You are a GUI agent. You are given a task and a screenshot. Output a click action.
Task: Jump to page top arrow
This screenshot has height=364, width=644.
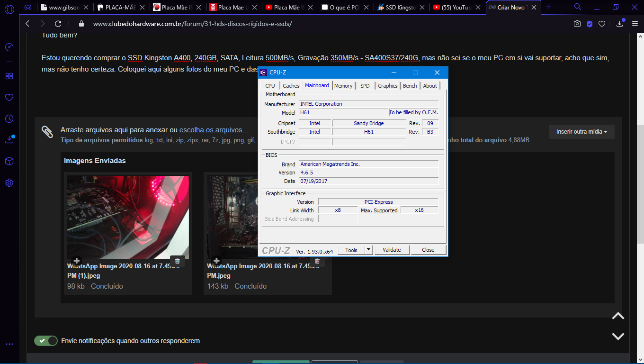tap(618, 316)
